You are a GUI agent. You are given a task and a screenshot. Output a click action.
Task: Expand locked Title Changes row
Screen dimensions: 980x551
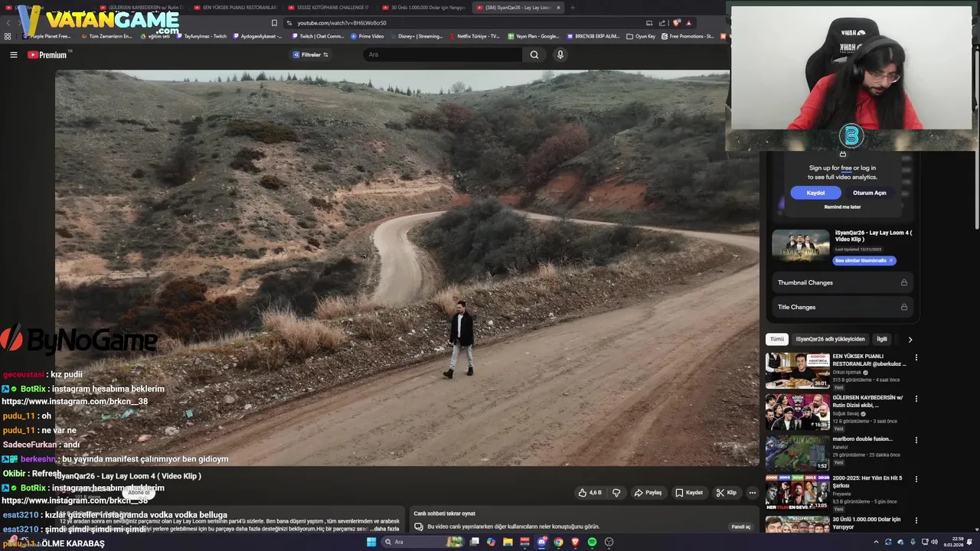[x=842, y=307]
